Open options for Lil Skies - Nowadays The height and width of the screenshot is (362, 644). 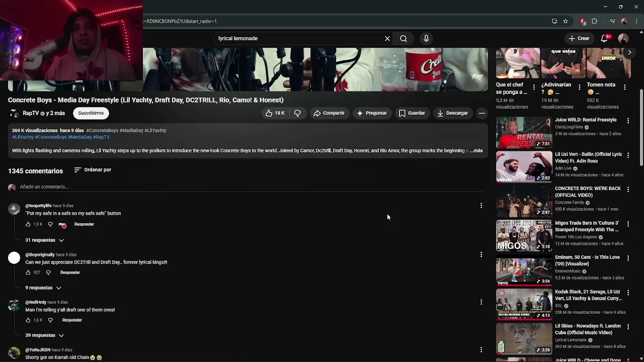[628, 327]
